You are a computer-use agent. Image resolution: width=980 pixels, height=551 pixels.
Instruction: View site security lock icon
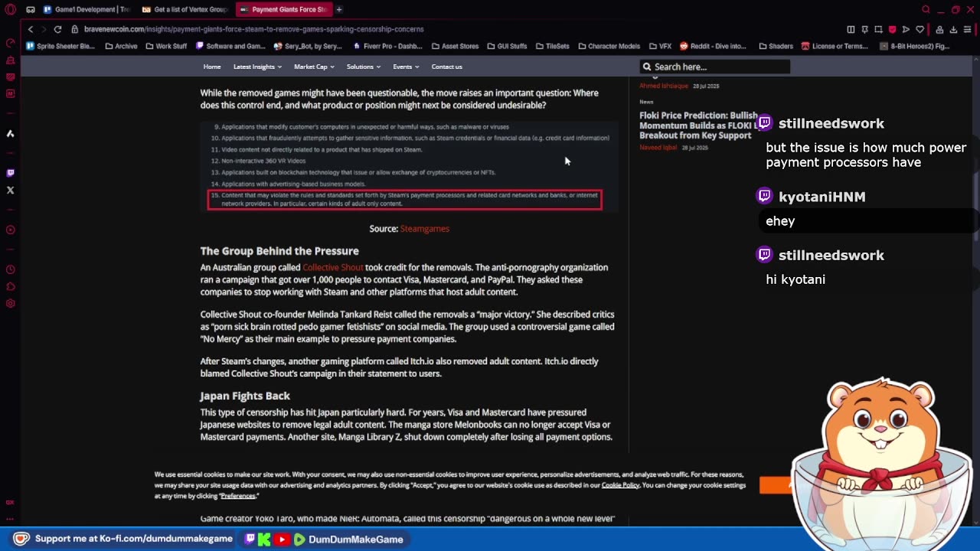pos(75,29)
